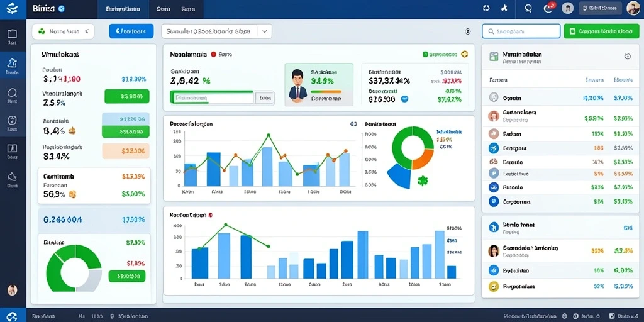
Task: Open the cloud icon in left sidebar
Action: tap(12, 177)
